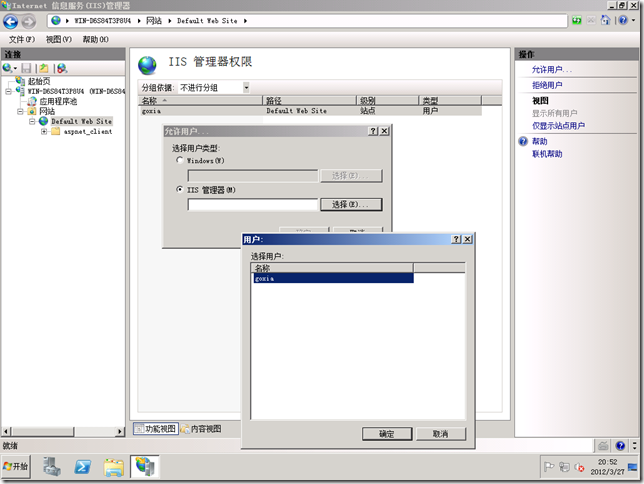Click the Connections pane horizontal scrollbar
The image size is (644, 484).
coord(63,431)
